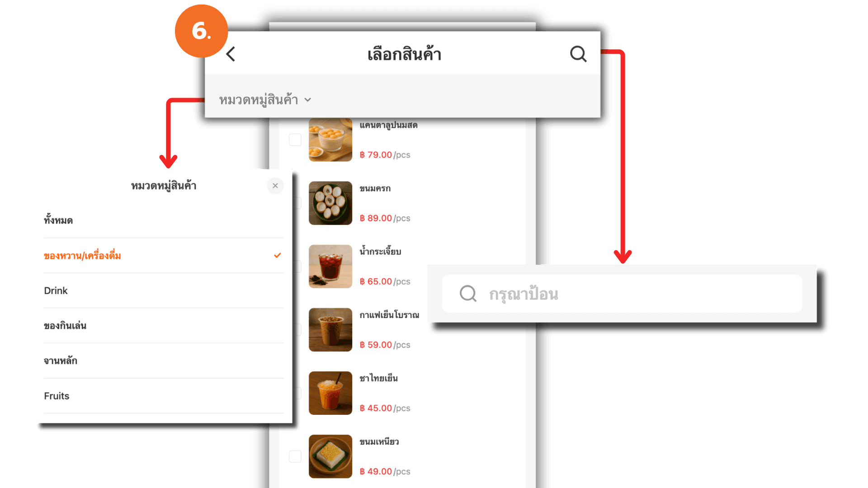Pick the จานหลัก category
Image resolution: width=868 pixels, height=488 pixels.
(x=164, y=361)
